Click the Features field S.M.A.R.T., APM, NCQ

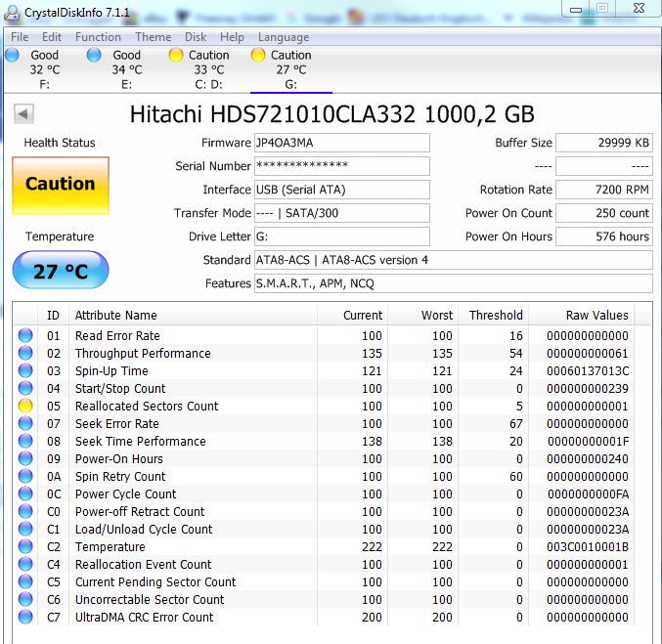pyautogui.click(x=454, y=283)
